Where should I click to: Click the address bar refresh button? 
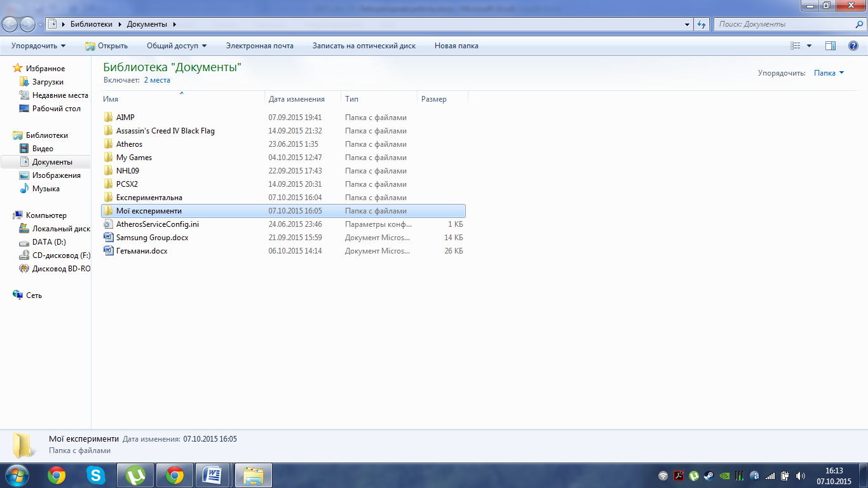point(702,24)
